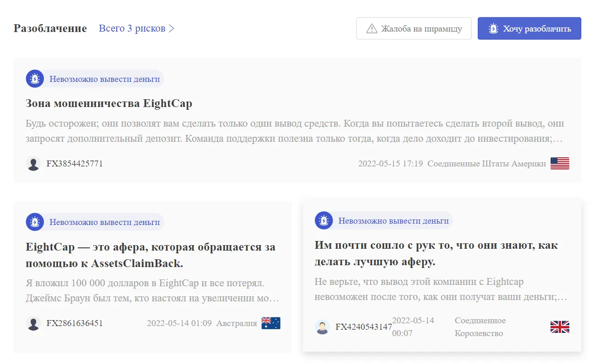Click the 'Жалоба на пирамиду' button
The image size is (599, 364).
[414, 28]
